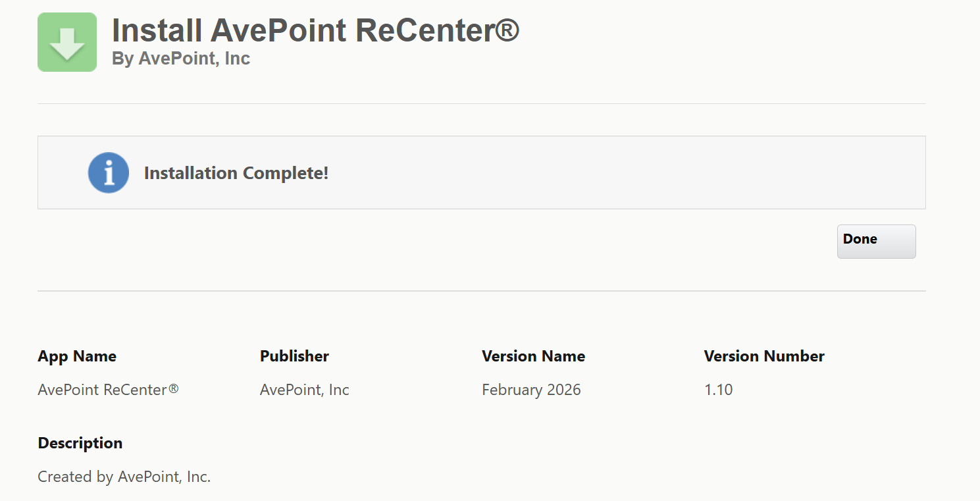Click the blue information icon

(109, 173)
